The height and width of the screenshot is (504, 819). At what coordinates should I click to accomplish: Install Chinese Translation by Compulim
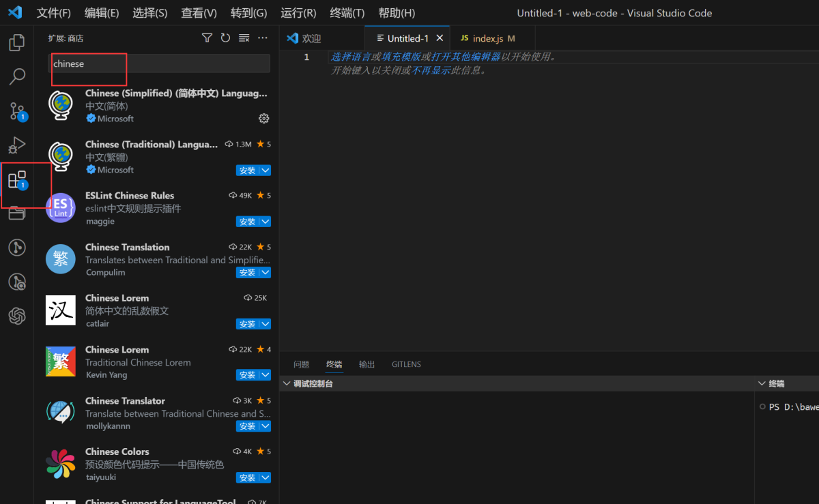coord(247,273)
